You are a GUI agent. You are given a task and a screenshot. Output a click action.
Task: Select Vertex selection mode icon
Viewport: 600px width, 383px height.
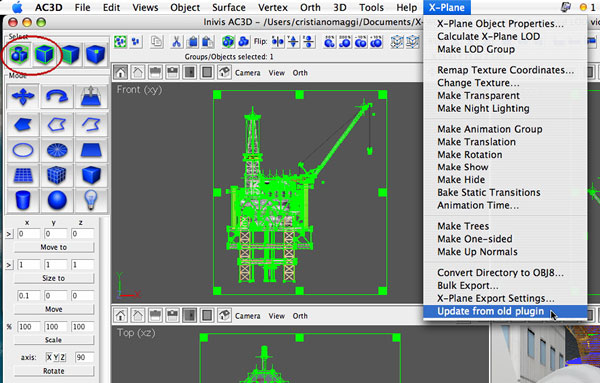(95, 55)
